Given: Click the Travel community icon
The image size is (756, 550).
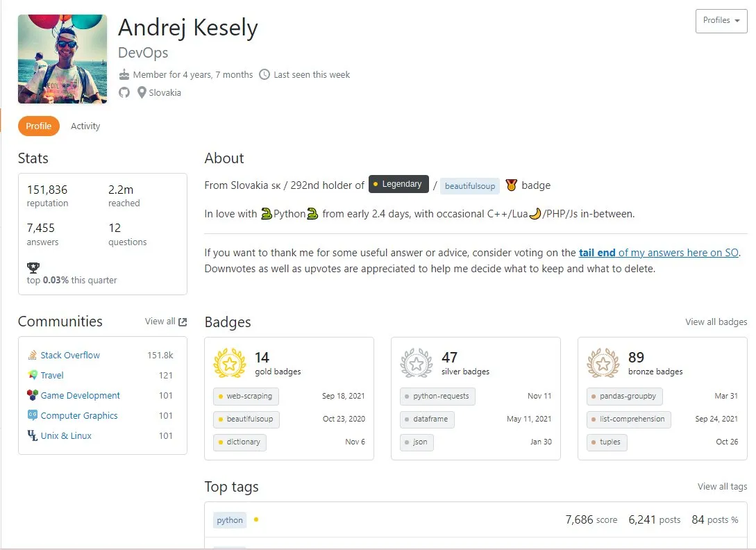Looking at the screenshot, I should 33,375.
